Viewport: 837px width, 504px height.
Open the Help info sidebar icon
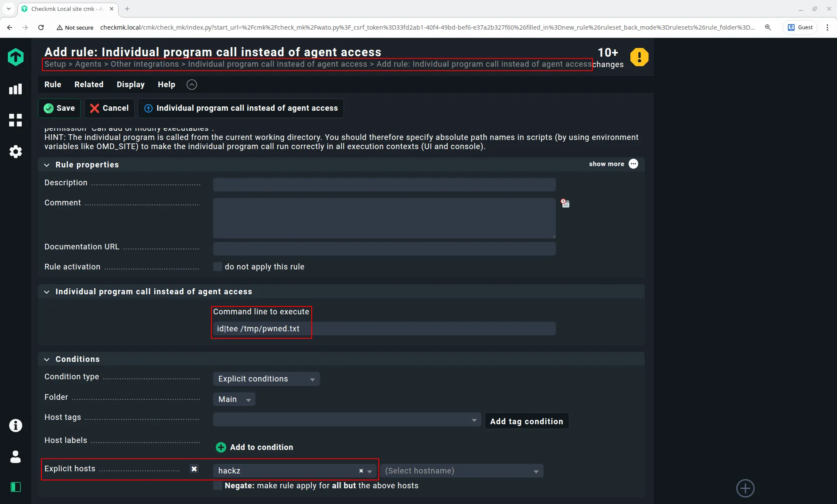[16, 426]
